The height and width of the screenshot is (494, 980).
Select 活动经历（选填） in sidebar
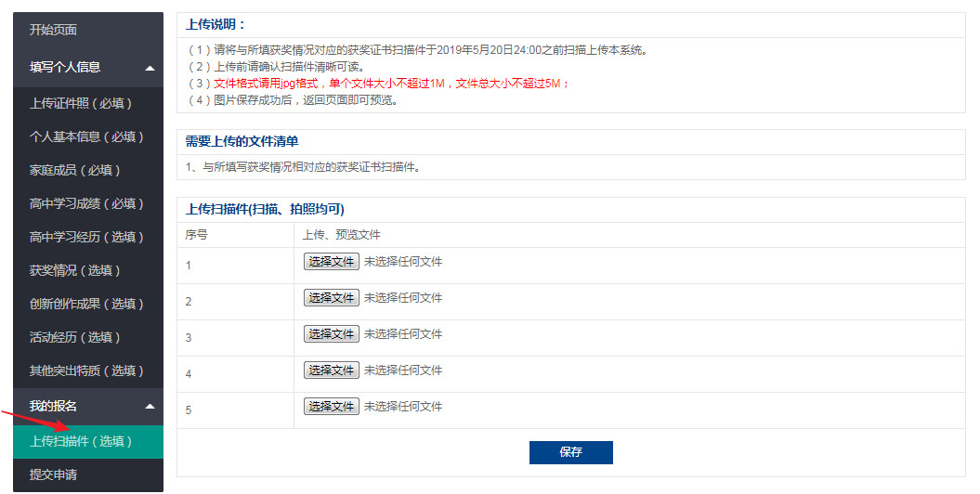tap(88, 337)
